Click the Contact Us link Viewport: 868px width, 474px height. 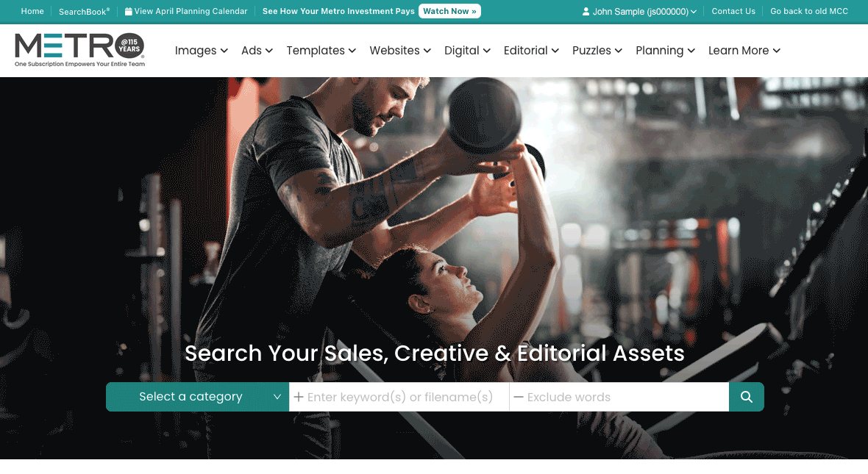(733, 11)
